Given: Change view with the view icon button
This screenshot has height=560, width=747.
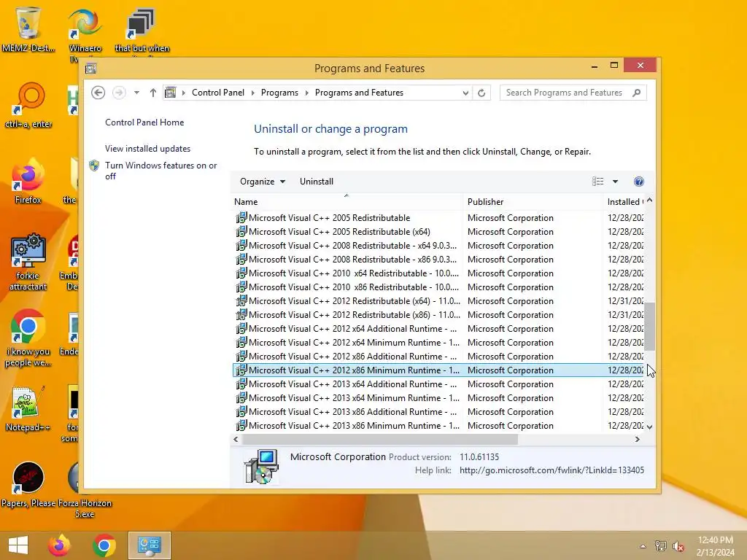Looking at the screenshot, I should 598,182.
